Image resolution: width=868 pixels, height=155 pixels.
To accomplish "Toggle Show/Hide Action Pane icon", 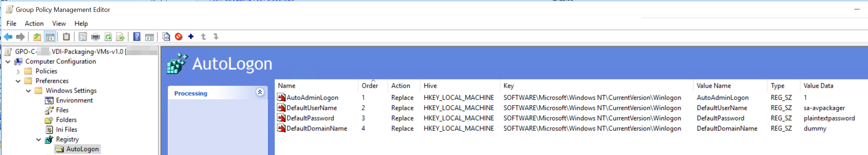I will pos(149,37).
